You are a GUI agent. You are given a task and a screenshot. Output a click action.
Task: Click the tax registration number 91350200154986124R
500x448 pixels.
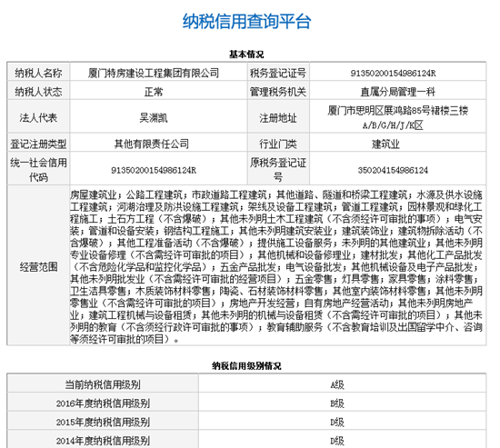(393, 74)
